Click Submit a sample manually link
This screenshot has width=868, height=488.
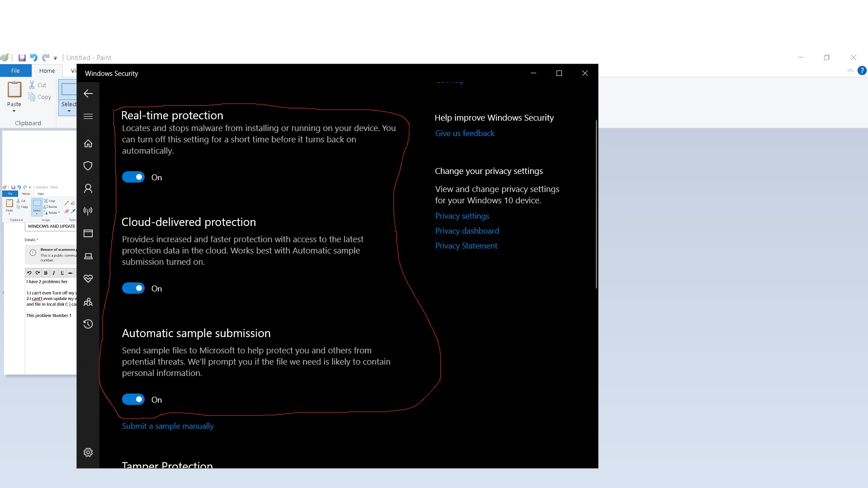point(168,426)
